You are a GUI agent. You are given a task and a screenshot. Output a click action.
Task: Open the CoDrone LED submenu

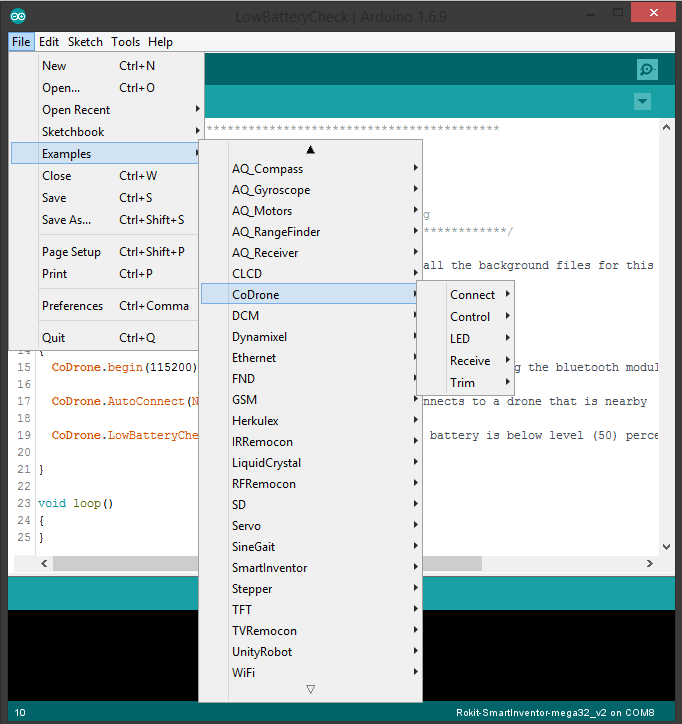point(465,338)
